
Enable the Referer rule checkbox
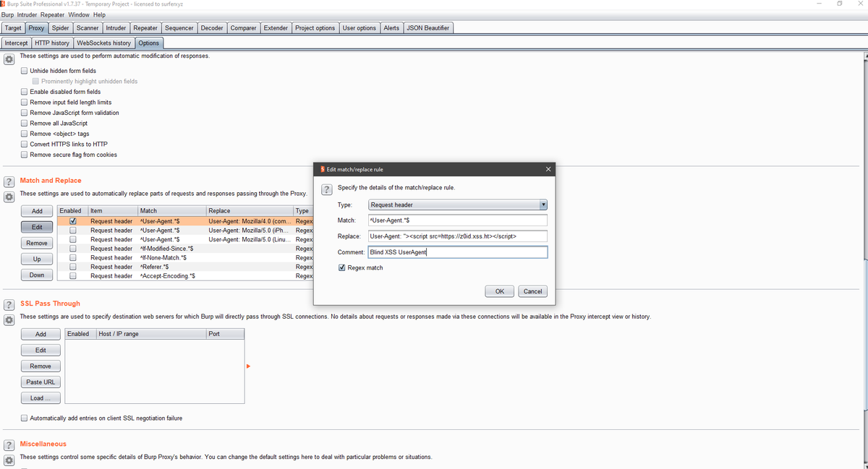(72, 267)
